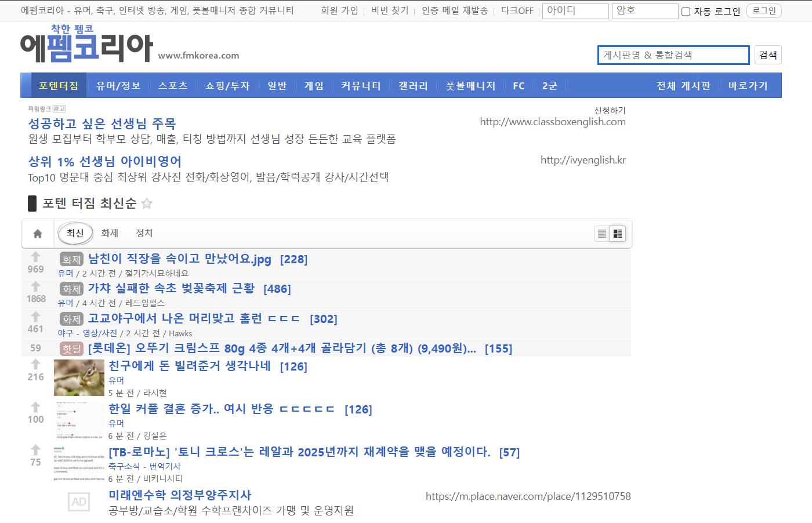Click the 신청하기 ad link
Viewport: 812px width, 523px height.
point(610,110)
